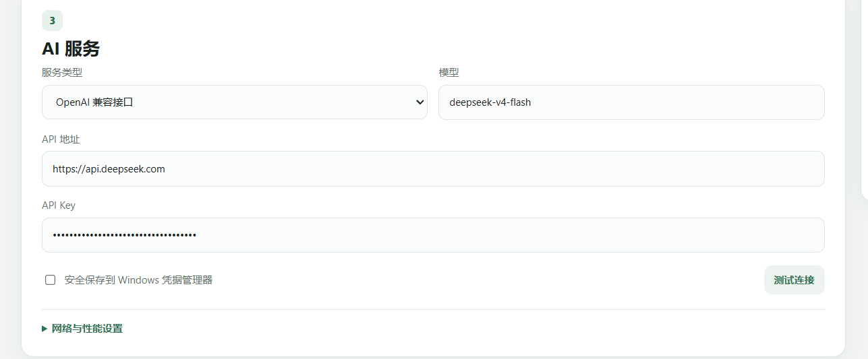Image resolution: width=868 pixels, height=359 pixels.
Task: Click the API Key field label
Action: click(59, 205)
